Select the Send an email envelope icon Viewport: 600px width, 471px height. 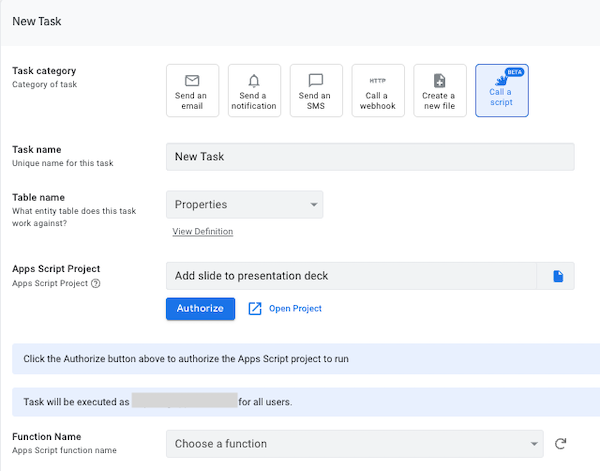tap(192, 80)
